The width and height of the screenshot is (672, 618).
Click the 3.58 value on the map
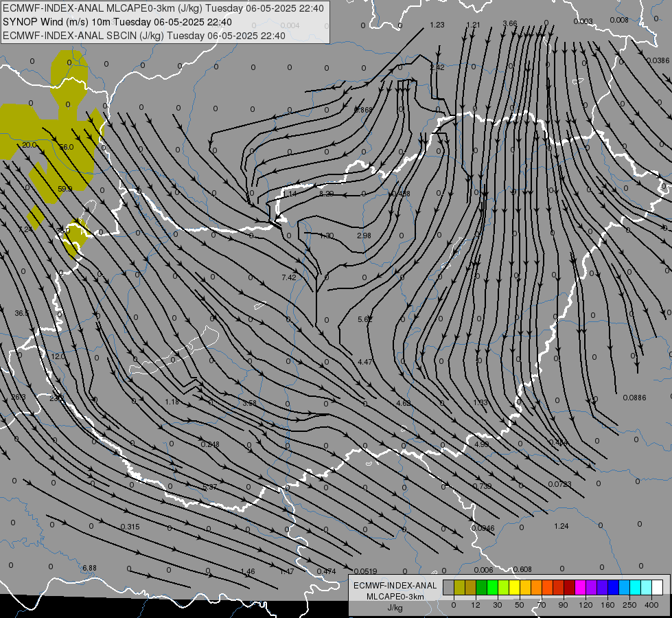pos(249,403)
